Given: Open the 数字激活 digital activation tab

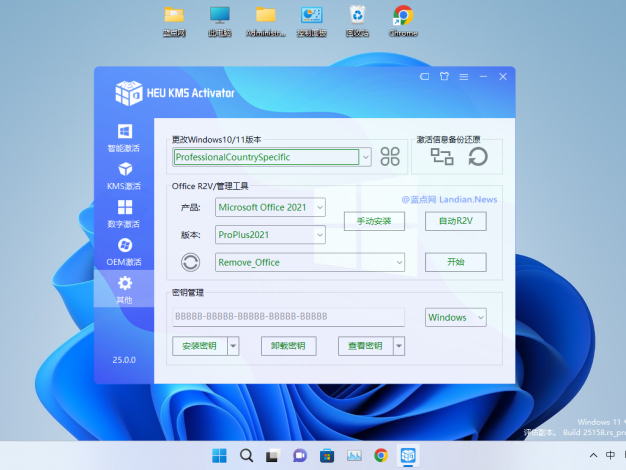Looking at the screenshot, I should click(x=124, y=214).
